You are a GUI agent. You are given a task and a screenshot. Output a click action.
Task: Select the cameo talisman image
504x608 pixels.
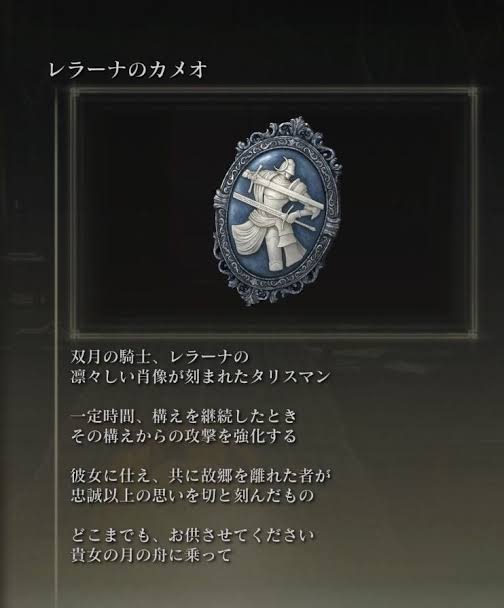tap(278, 211)
